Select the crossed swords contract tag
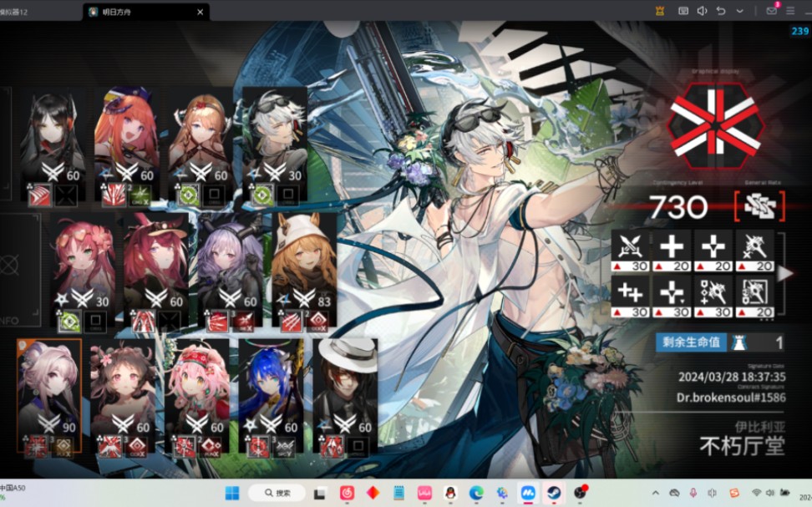The width and height of the screenshot is (812, 507). point(630,251)
